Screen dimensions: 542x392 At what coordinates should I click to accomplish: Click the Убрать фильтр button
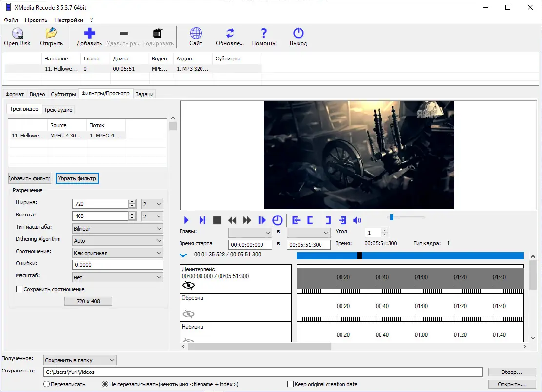coord(77,178)
